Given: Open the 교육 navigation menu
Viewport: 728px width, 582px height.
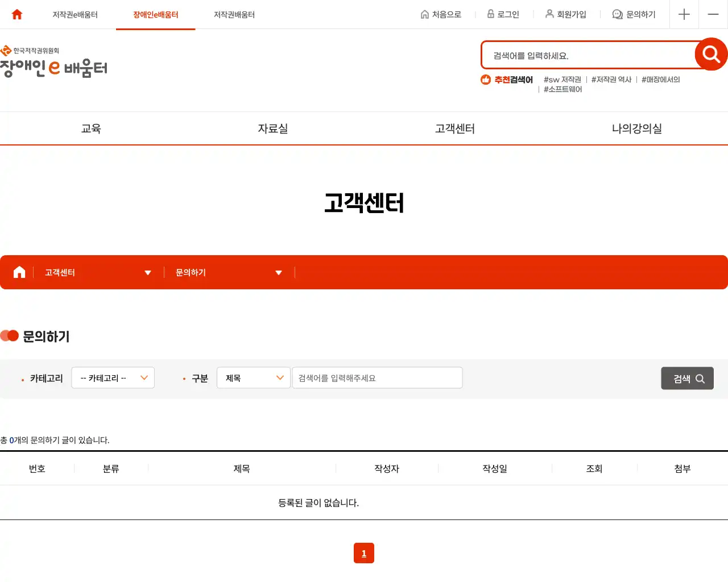Looking at the screenshot, I should click(92, 128).
